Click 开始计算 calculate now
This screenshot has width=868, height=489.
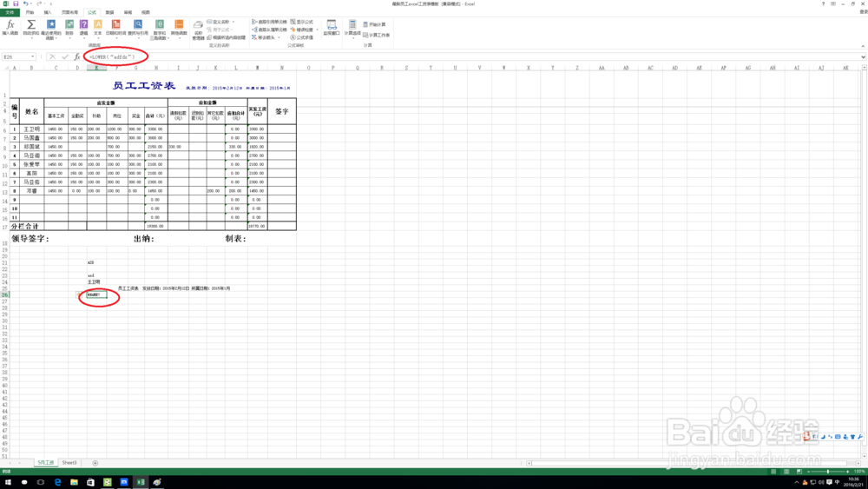click(375, 24)
